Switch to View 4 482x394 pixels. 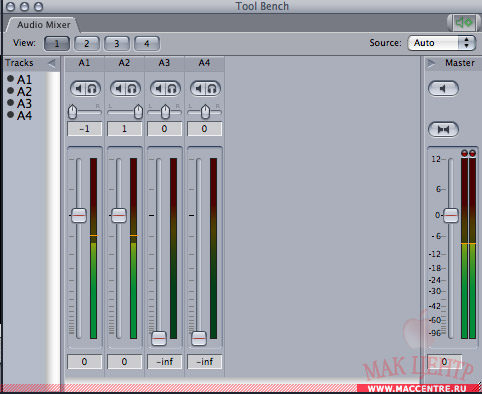pyautogui.click(x=147, y=43)
